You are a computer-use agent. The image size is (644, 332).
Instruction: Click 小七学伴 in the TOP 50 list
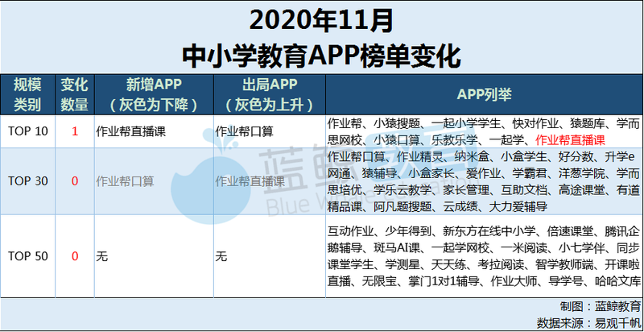[x=582, y=247]
